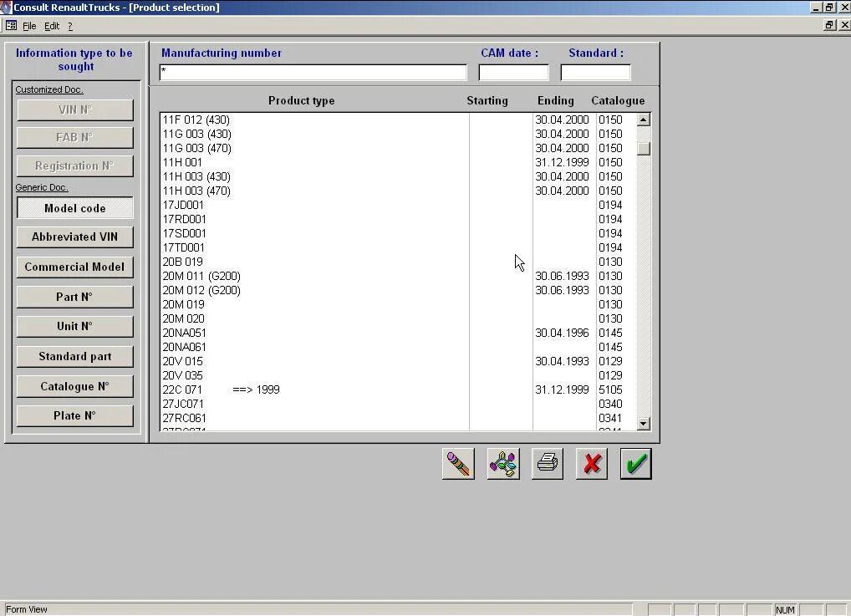Image resolution: width=851 pixels, height=616 pixels.
Task: Click the Catalogue column header
Action: click(x=618, y=101)
